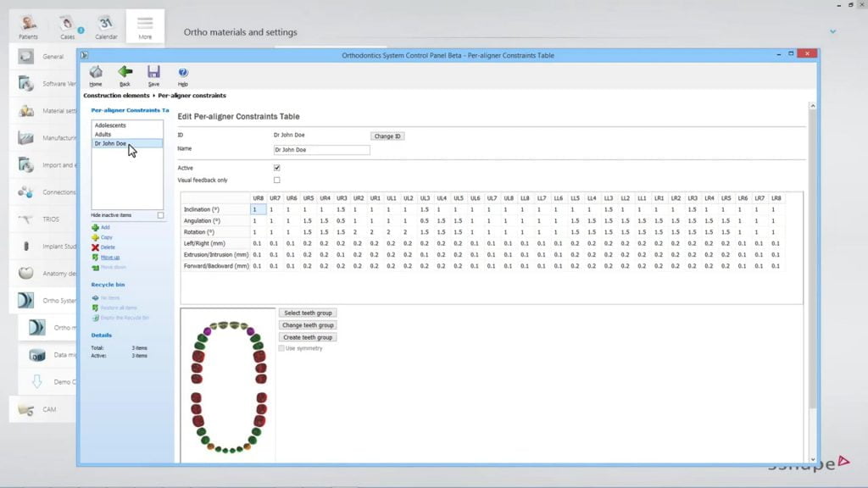Select Adolescents in the constraints list
Screen dimensions: 868x488
tap(111, 125)
